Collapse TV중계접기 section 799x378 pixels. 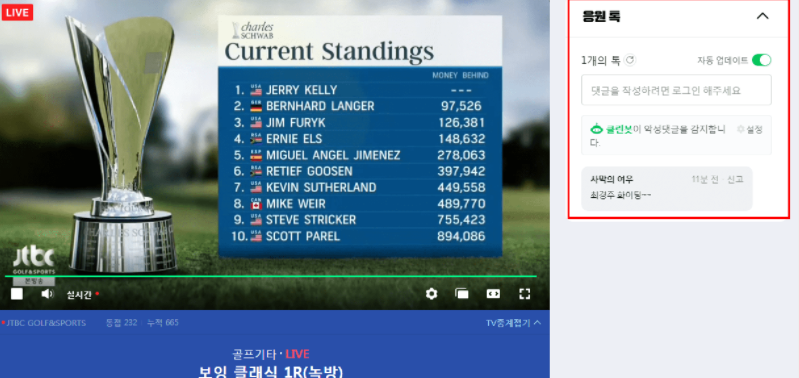[x=514, y=323]
